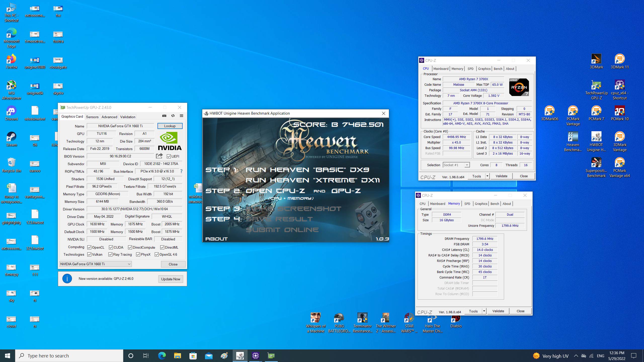Viewport: 644px width, 362px height.
Task: Open Superposition Benchmark desktop icon
Action: pos(596,168)
